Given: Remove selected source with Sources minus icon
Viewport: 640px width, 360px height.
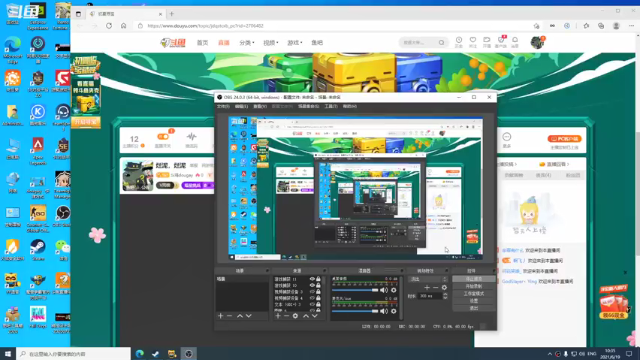Looking at the screenshot, I should 287,316.
